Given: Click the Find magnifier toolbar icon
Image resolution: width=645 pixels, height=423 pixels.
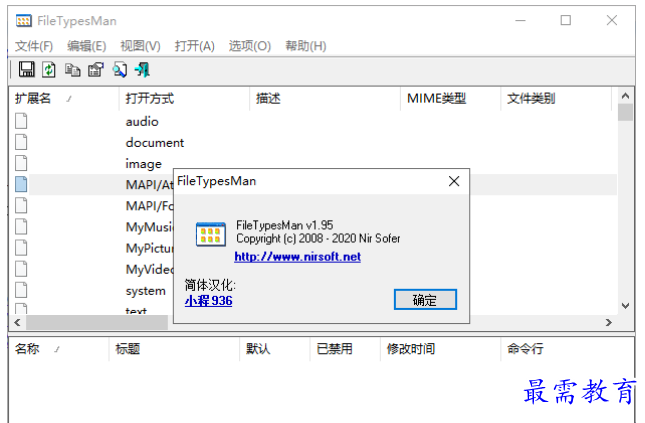Looking at the screenshot, I should pos(120,70).
